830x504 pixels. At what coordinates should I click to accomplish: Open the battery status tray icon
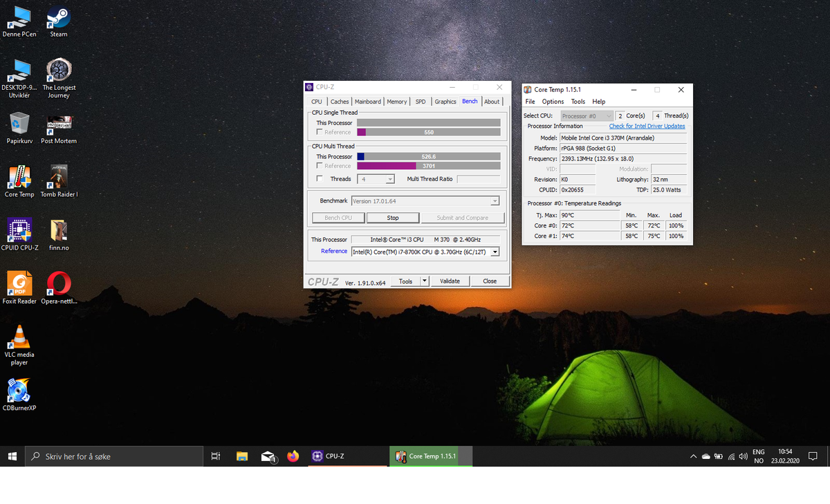(719, 457)
